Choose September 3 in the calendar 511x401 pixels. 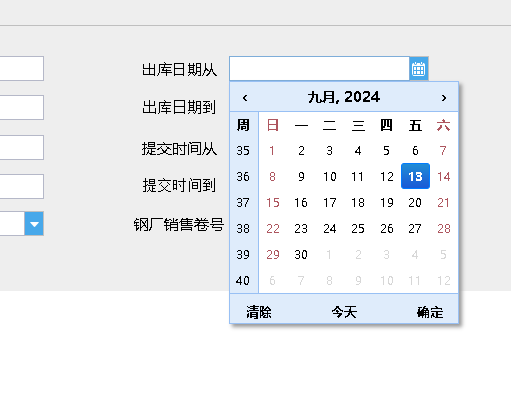click(329, 151)
